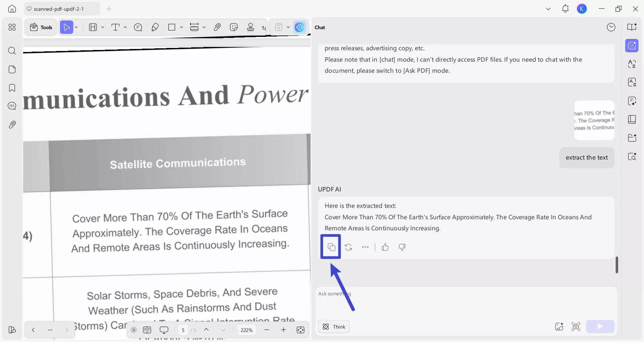Copy the extracted text response

tap(331, 247)
